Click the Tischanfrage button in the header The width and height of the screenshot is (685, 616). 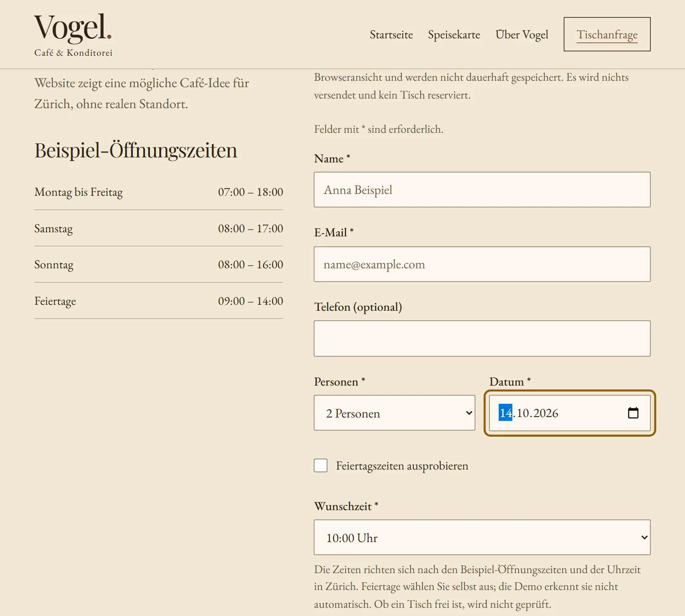coord(607,34)
